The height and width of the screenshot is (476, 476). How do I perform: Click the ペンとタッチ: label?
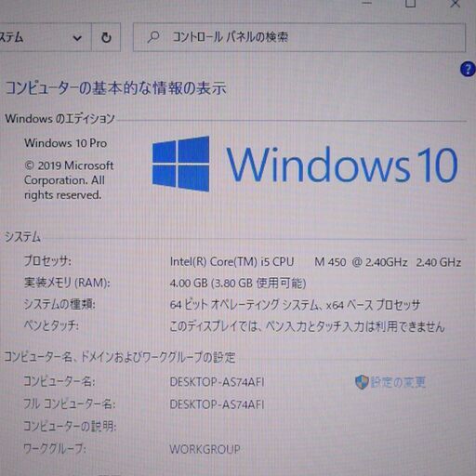click(51, 325)
